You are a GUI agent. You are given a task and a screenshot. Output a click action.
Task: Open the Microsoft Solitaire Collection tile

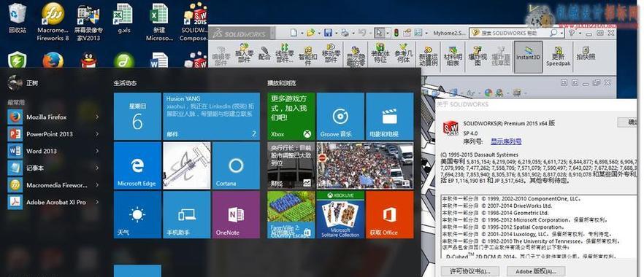click(340, 215)
